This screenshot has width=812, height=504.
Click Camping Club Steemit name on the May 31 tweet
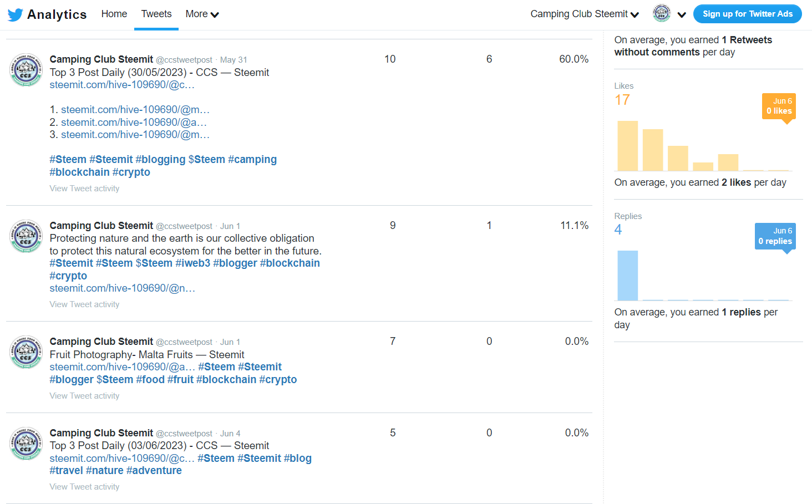pyautogui.click(x=101, y=59)
